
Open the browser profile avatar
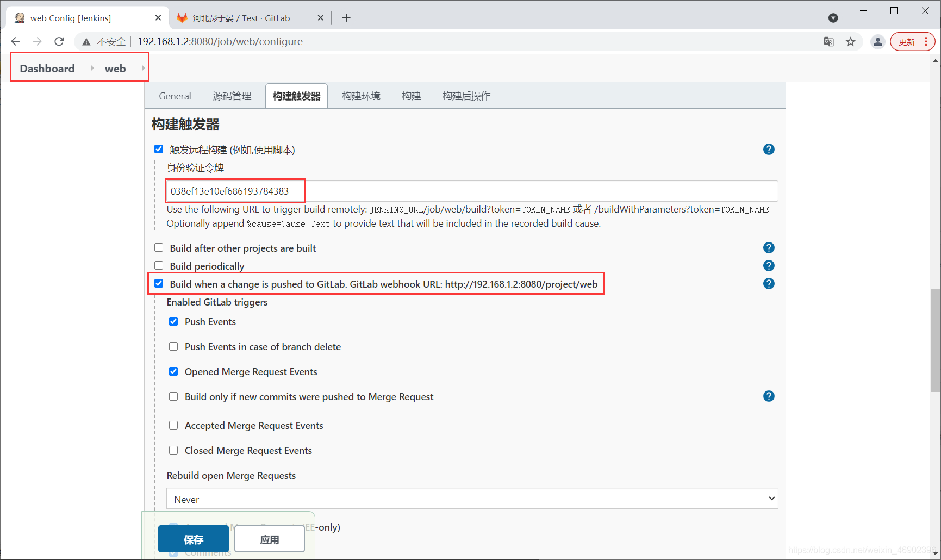[x=877, y=41]
